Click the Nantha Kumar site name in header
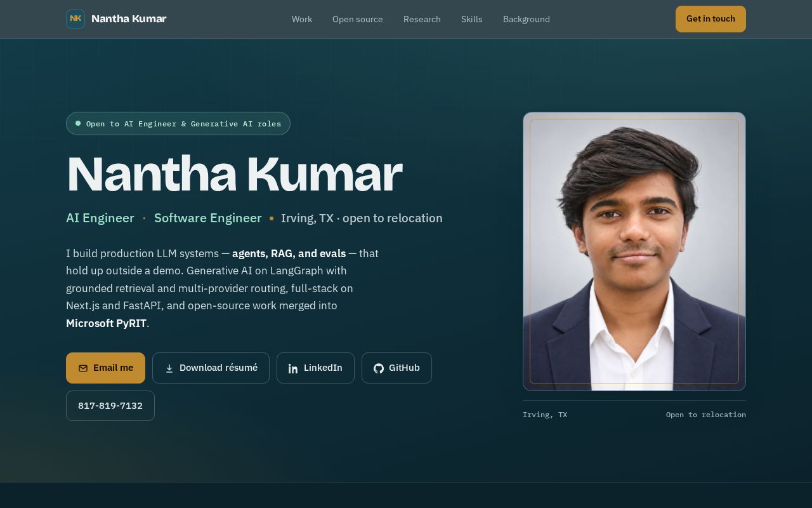This screenshot has width=812, height=508. pos(129,19)
